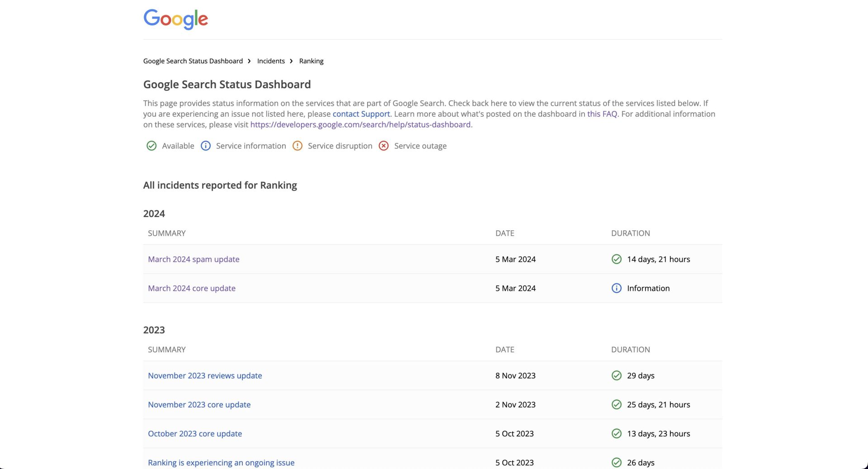The height and width of the screenshot is (469, 868).
Task: Select Incidents in the breadcrumb trail
Action: coord(271,61)
